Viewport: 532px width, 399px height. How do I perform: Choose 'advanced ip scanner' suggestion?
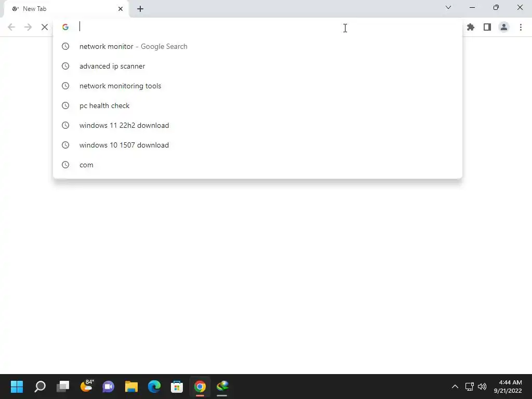[x=258, y=66]
